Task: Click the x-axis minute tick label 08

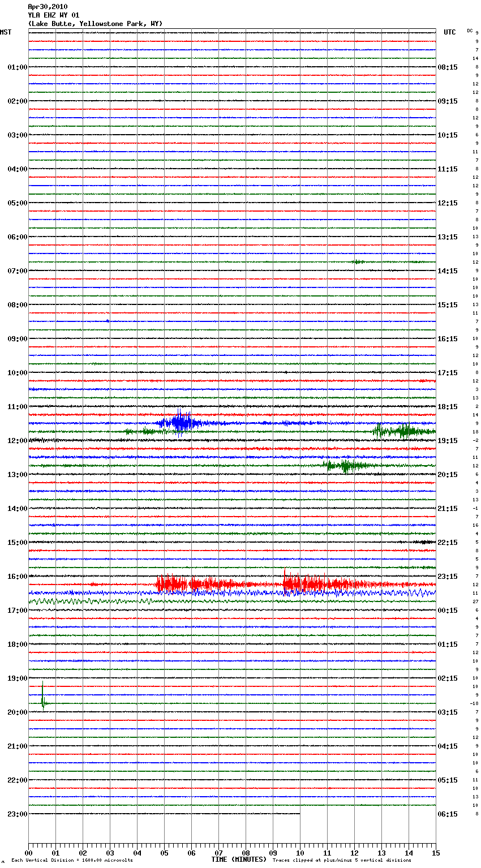Action: [x=246, y=853]
